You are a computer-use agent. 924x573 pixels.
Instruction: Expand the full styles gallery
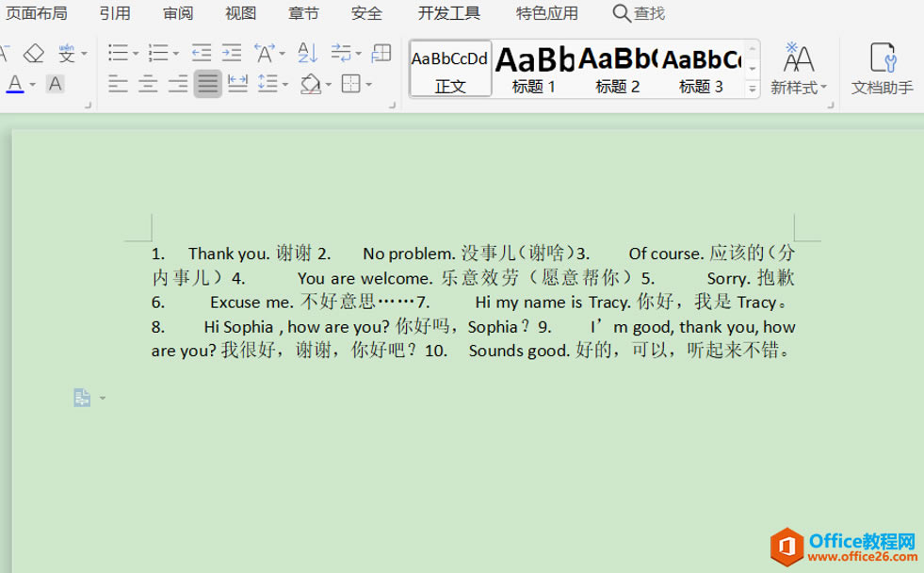(752, 89)
